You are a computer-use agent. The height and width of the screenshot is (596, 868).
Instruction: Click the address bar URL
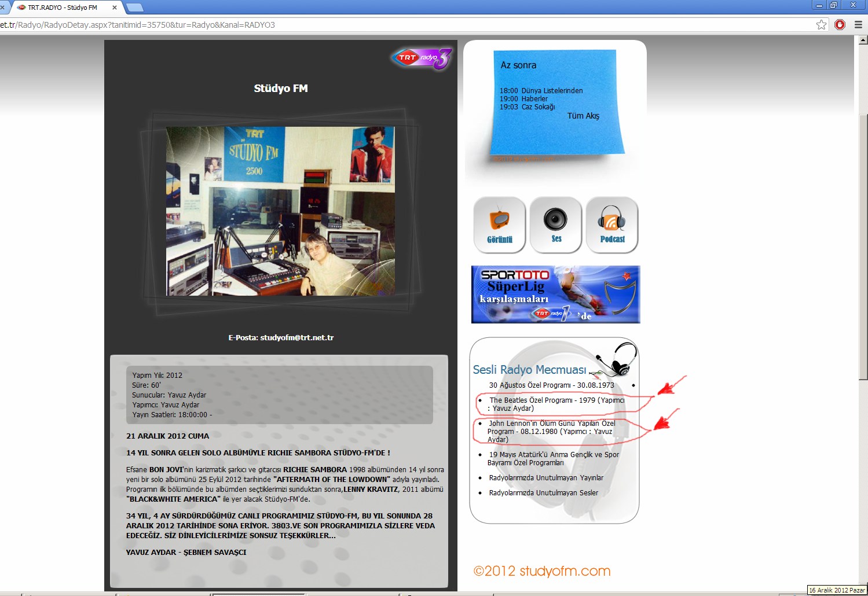click(x=138, y=25)
